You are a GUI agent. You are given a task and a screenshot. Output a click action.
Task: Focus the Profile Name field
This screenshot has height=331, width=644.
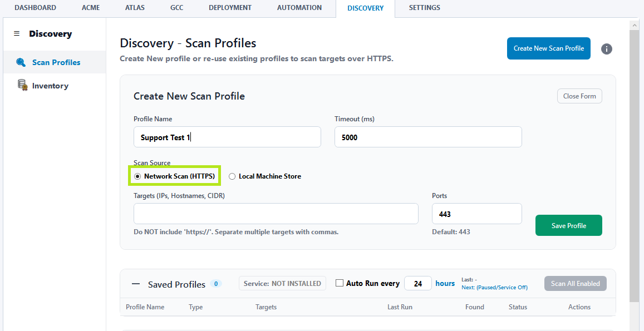[x=227, y=137]
